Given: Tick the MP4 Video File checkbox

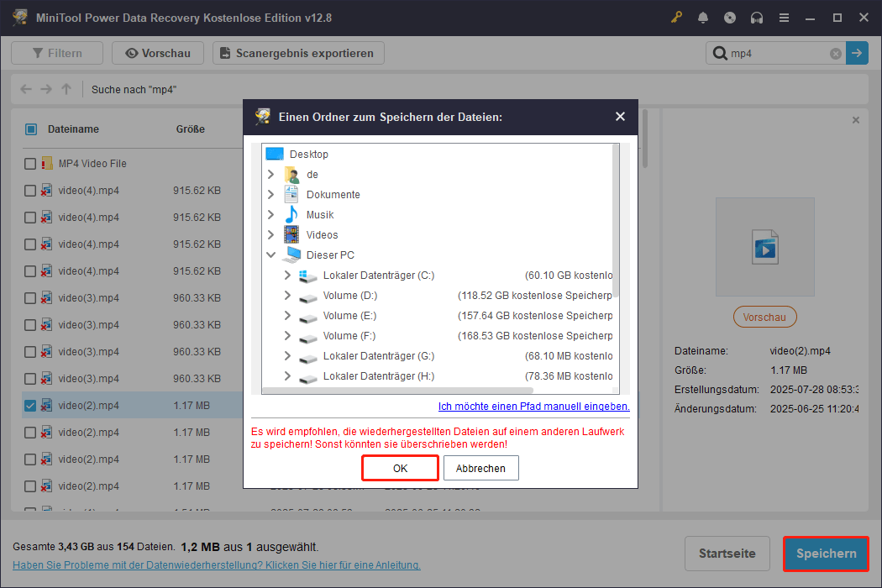Looking at the screenshot, I should click(30, 164).
